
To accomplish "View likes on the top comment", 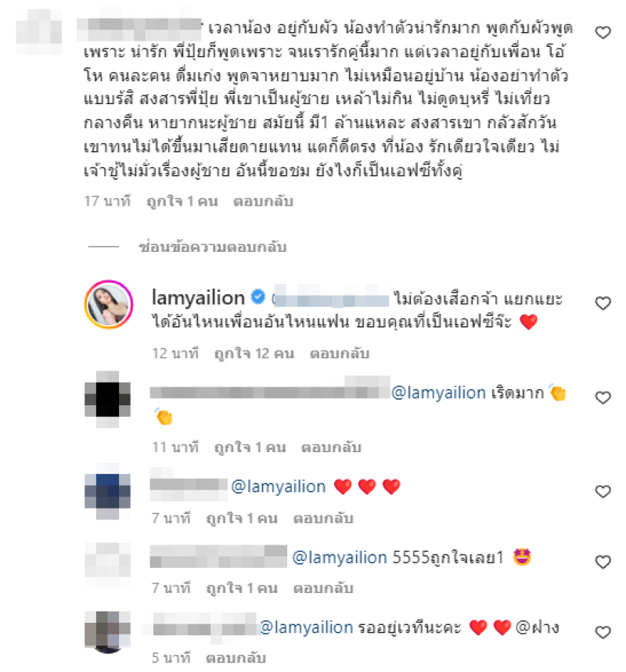I will [x=182, y=201].
